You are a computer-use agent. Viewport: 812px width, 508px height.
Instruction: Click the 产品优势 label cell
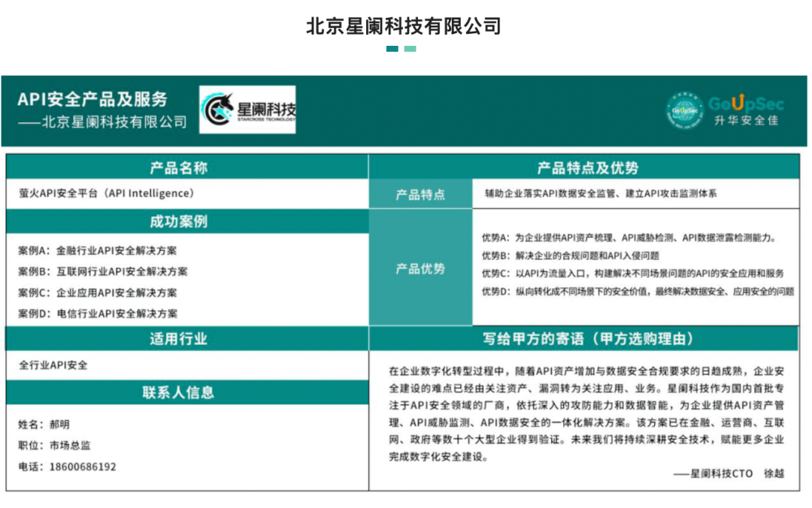420,268
